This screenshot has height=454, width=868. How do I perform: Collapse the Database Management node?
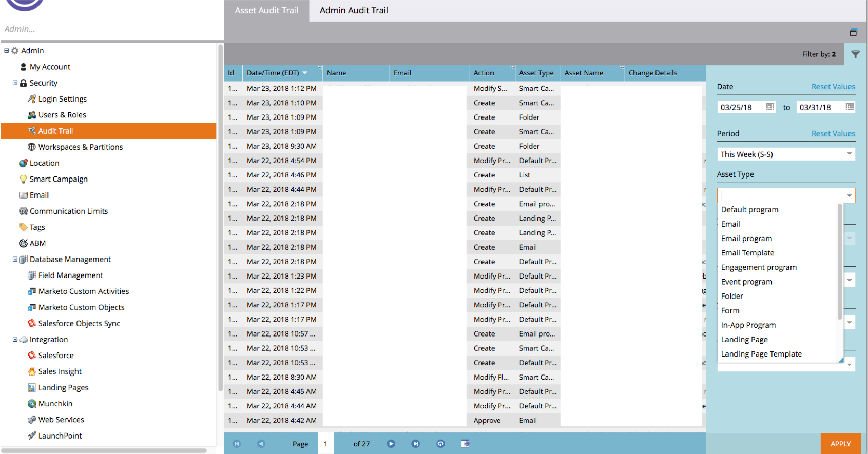(x=15, y=259)
